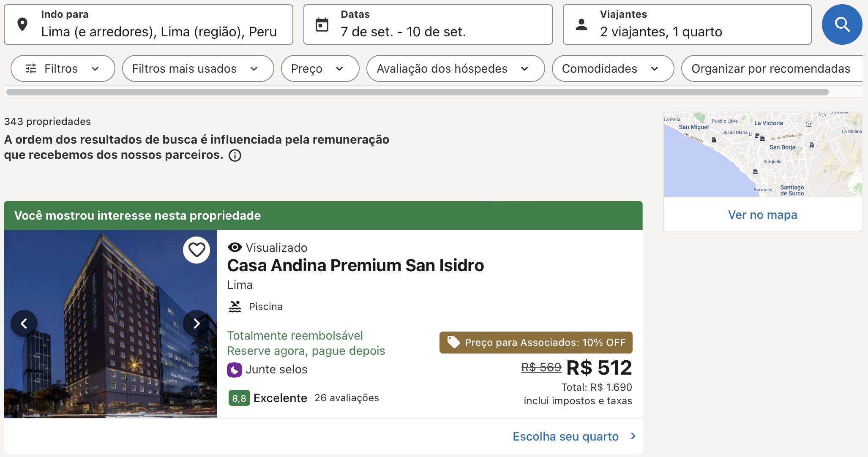The height and width of the screenshot is (457, 868).
Task: Click the person icon in Viajantes field
Action: coord(581,24)
